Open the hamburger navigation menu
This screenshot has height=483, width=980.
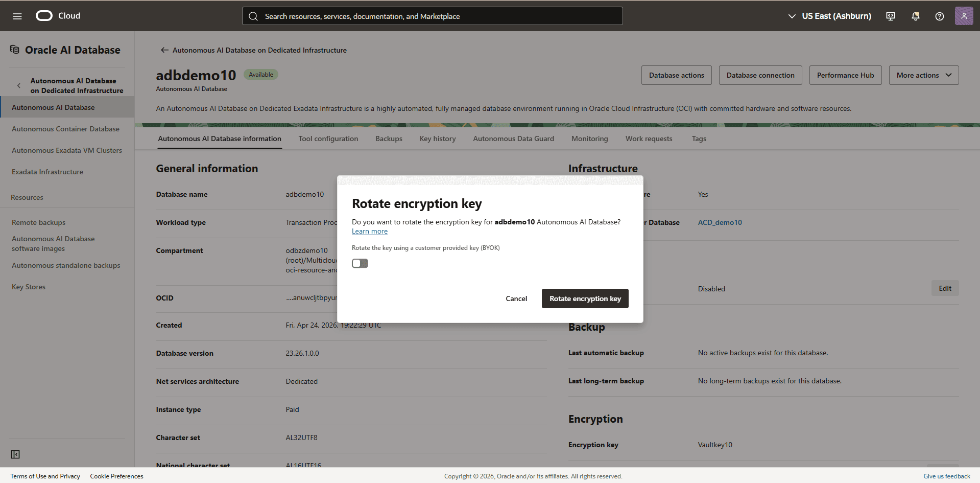coord(17,16)
